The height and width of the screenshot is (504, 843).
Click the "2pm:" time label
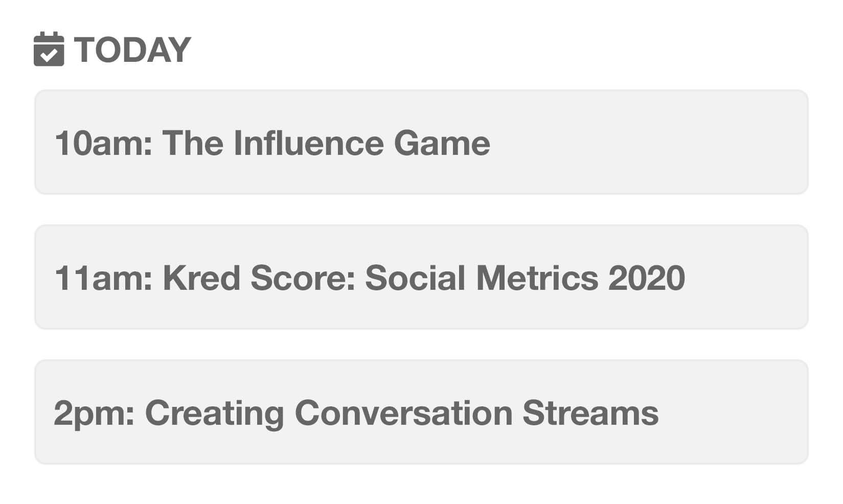tap(95, 413)
